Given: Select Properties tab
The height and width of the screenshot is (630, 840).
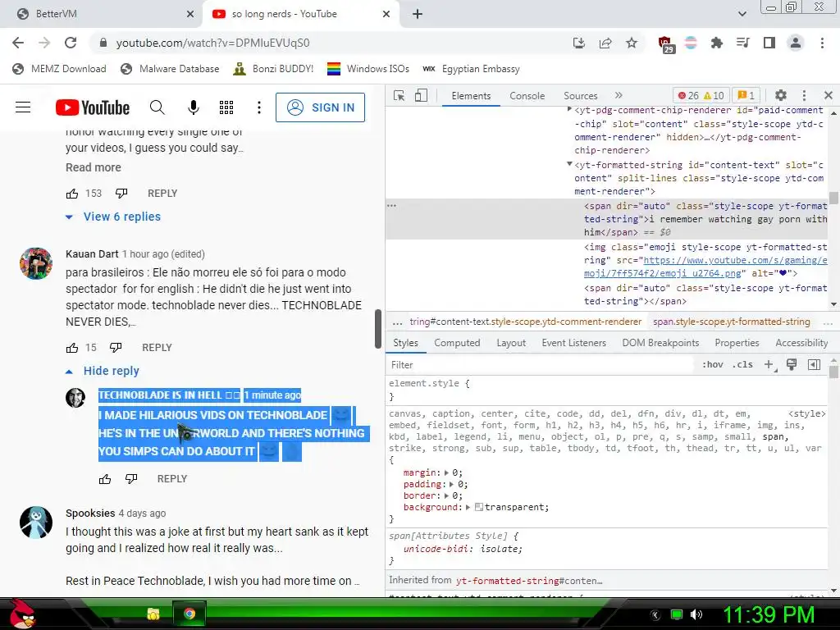Looking at the screenshot, I should point(737,343).
